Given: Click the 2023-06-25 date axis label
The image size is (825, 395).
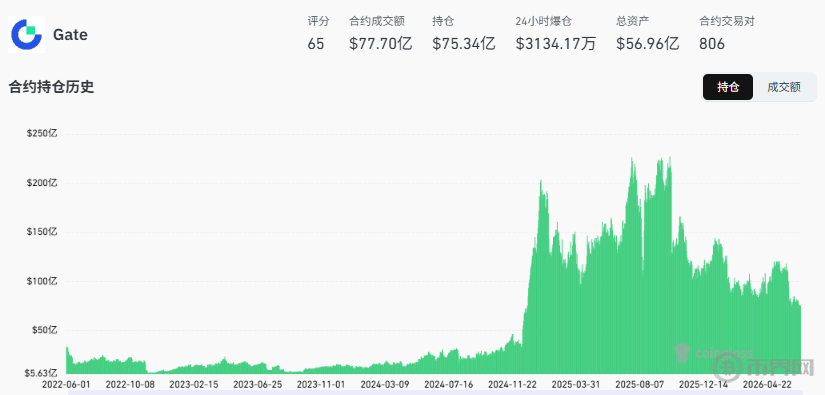Looking at the screenshot, I should click(x=258, y=384).
